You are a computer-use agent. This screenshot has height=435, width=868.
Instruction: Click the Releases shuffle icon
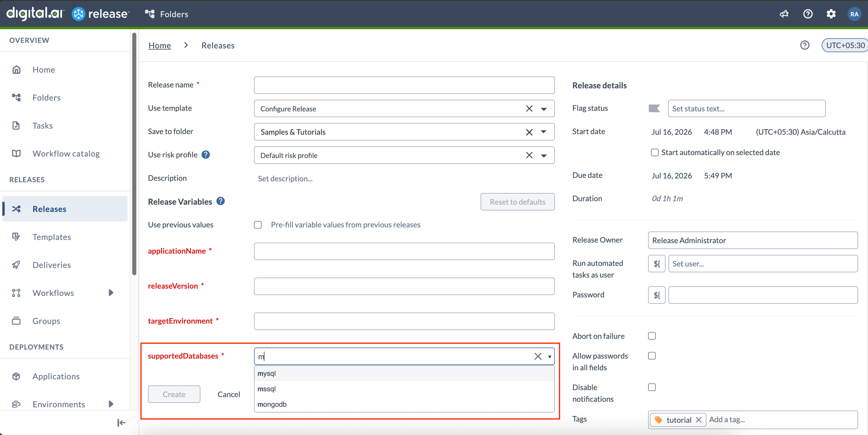[x=16, y=209]
